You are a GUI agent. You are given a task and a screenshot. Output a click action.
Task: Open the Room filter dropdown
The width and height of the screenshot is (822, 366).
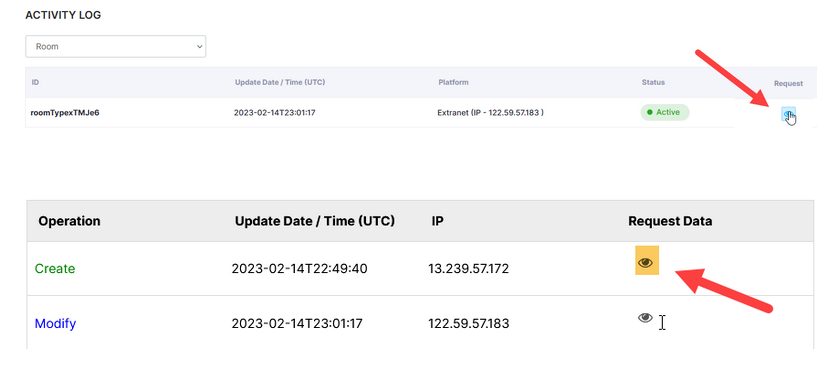(x=115, y=46)
